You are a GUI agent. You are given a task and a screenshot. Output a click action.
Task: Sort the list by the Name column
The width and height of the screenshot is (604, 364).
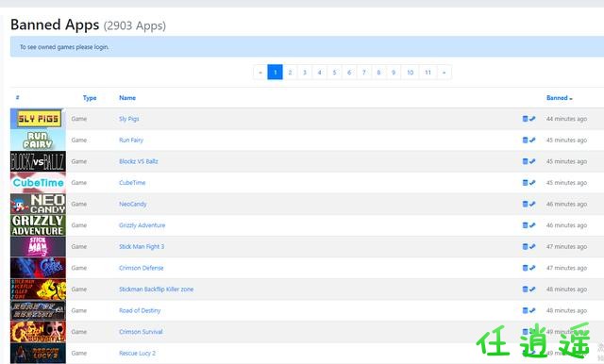pyautogui.click(x=127, y=98)
